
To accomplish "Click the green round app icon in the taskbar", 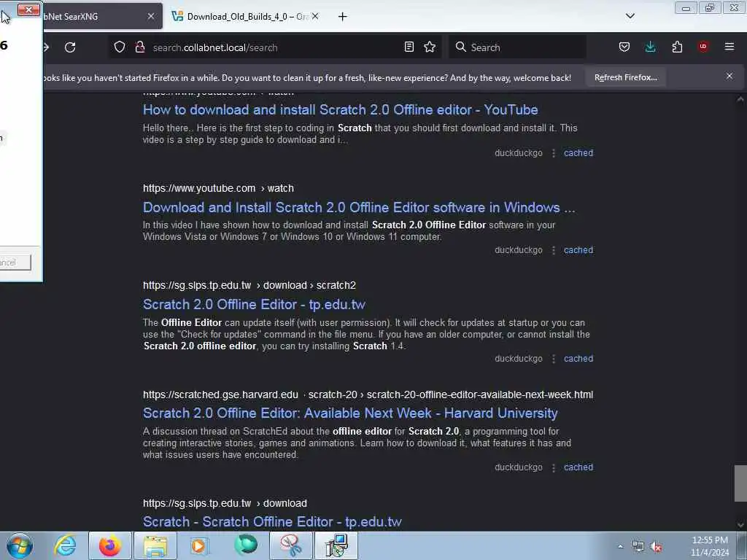I will 246,545.
